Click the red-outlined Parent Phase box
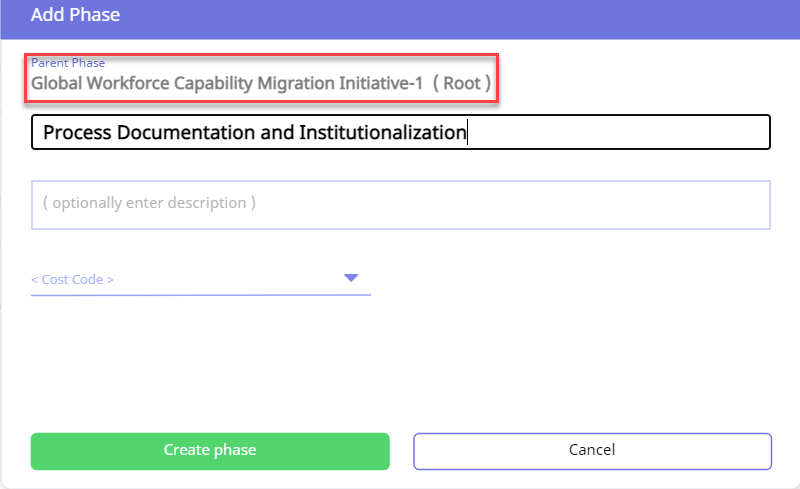The width and height of the screenshot is (800, 489). click(x=261, y=79)
